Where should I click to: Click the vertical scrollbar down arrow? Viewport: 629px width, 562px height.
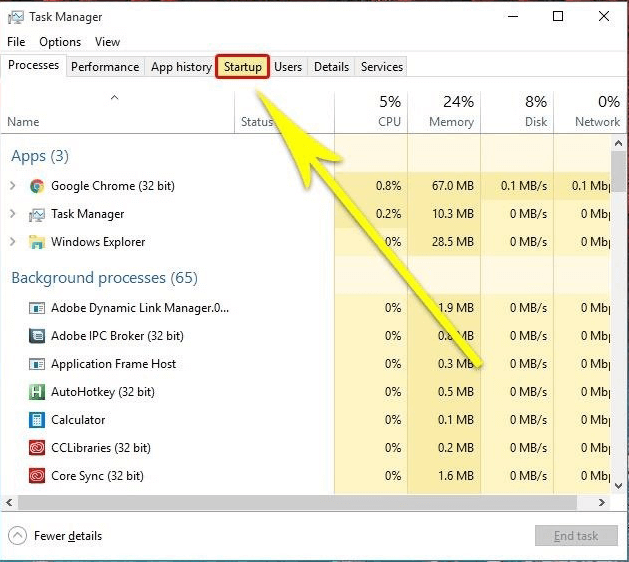(619, 486)
